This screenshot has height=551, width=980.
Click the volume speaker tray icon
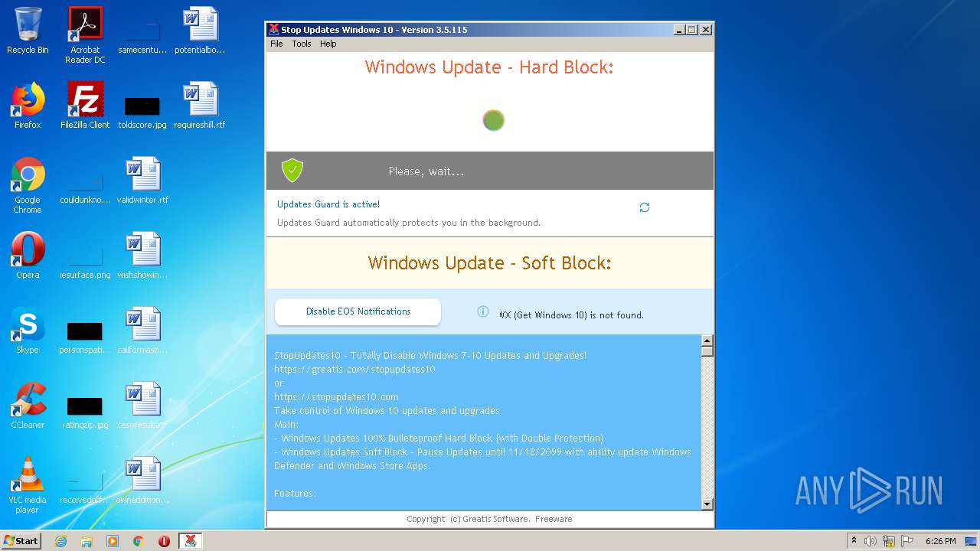click(x=871, y=541)
